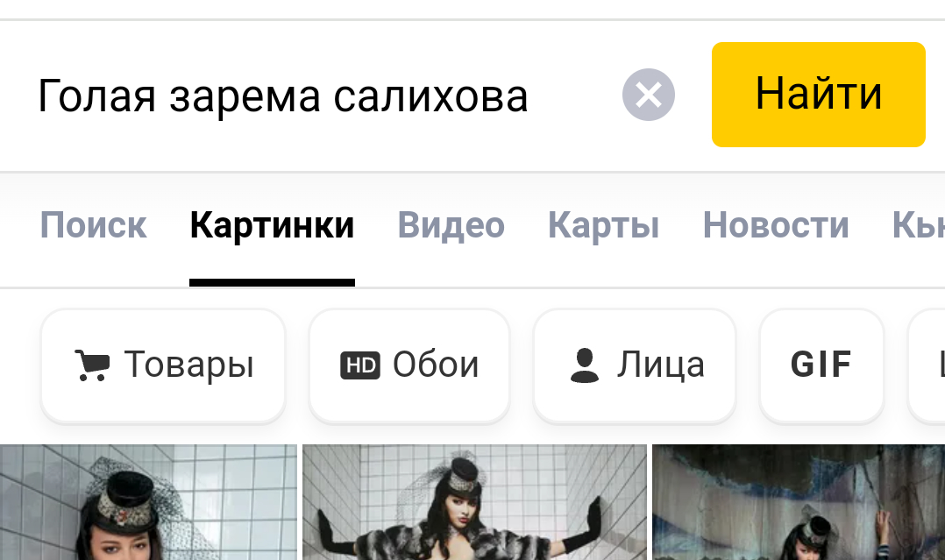The height and width of the screenshot is (560, 945).
Task: Open the rightmost image with dark background
Action: (x=799, y=502)
